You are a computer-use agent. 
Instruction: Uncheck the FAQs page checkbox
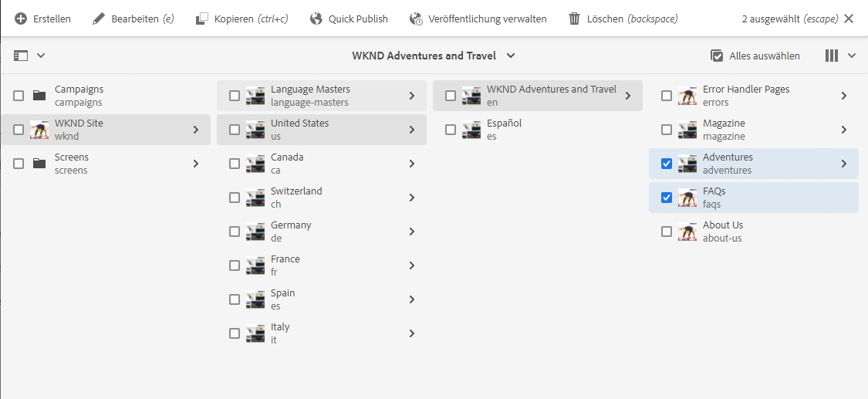[667, 198]
